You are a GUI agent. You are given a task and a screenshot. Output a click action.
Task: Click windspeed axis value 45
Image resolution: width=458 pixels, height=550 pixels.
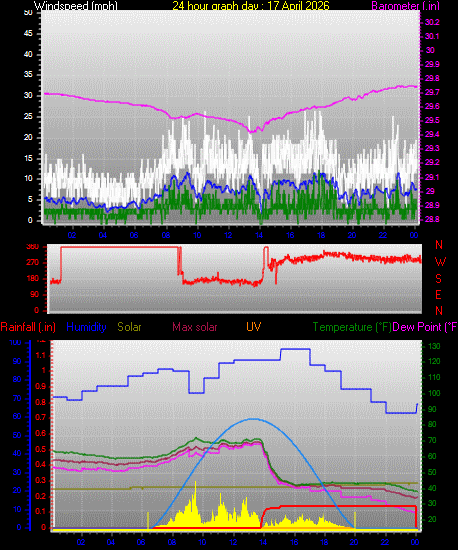[28, 34]
